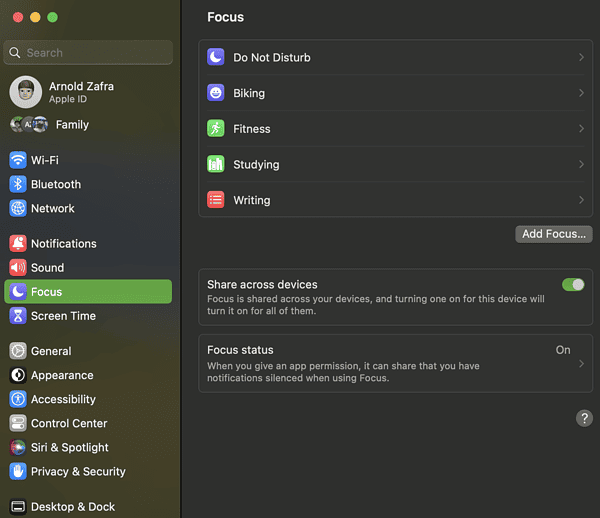This screenshot has height=518, width=600.
Task: Click the Screen Time hourglass icon
Action: pos(18,316)
